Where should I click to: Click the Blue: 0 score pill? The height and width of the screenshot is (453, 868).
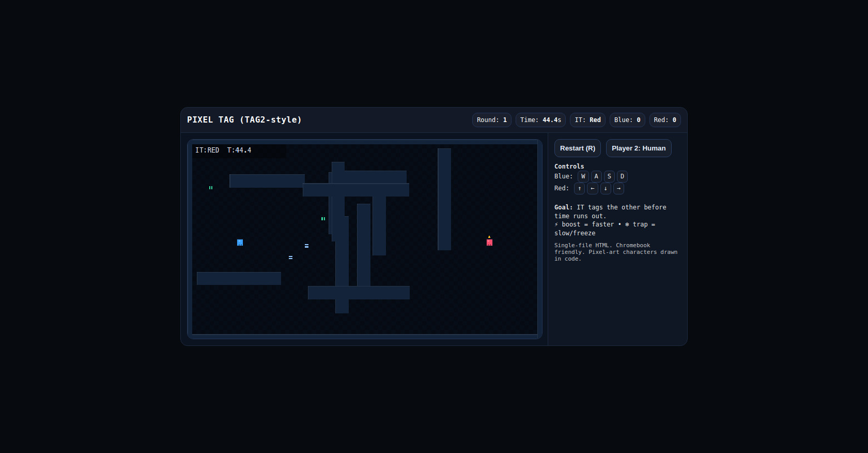pos(627,120)
